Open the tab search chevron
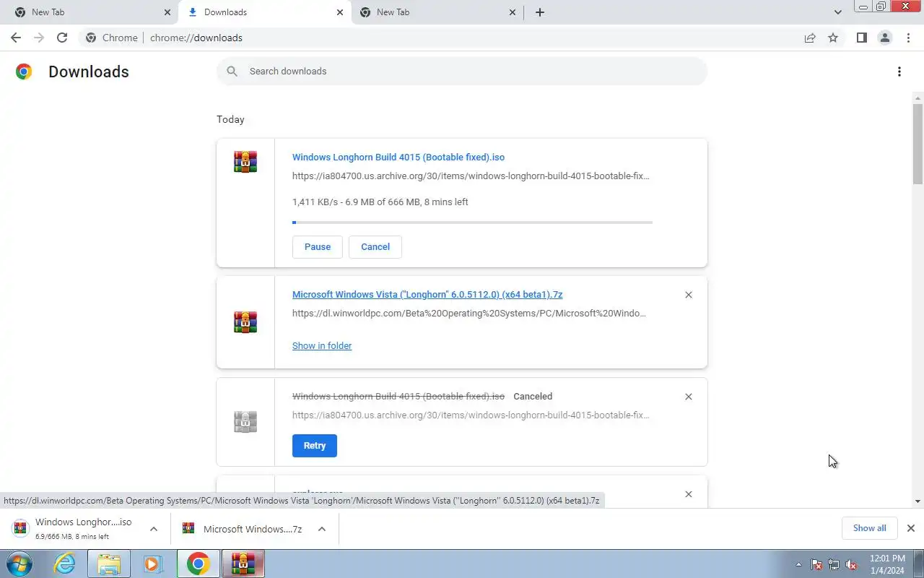 (x=837, y=12)
